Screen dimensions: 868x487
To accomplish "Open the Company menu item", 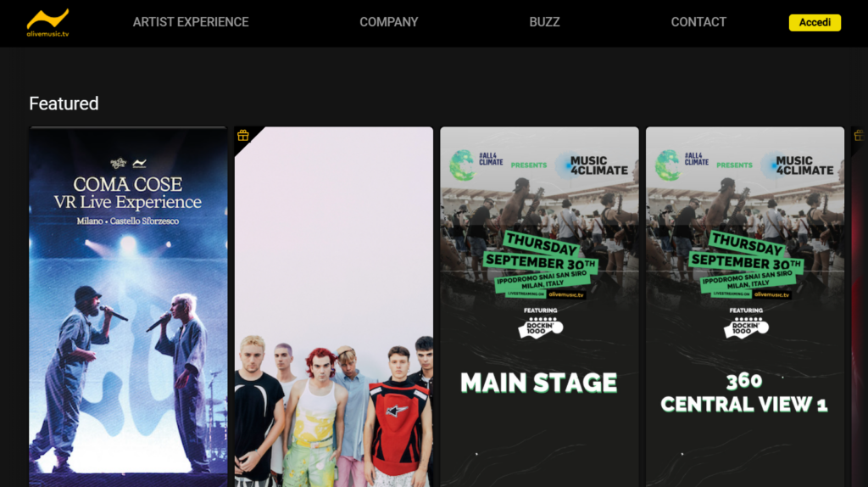I will click(x=388, y=22).
